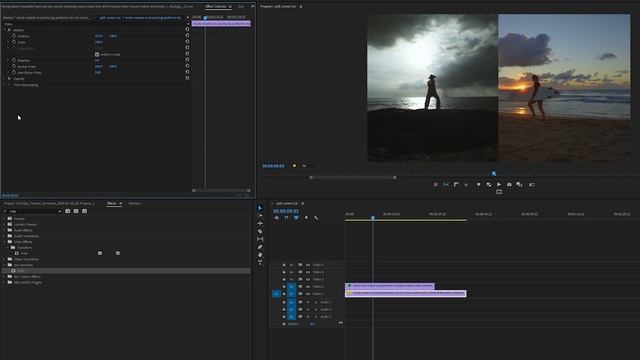This screenshot has width=640, height=360.
Task: Click program monitor playhead scrubber
Action: click(x=494, y=173)
